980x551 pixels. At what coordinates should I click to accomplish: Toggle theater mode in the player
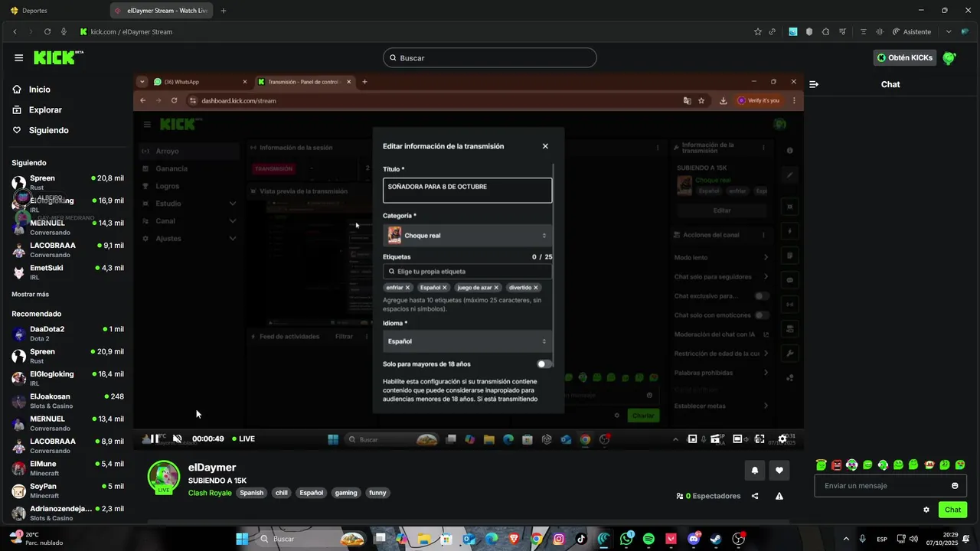point(737,439)
